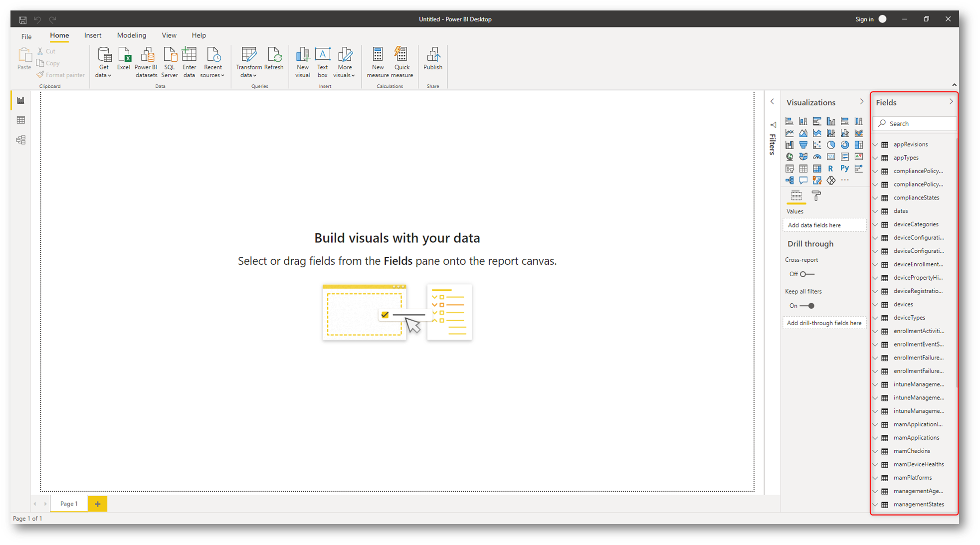The height and width of the screenshot is (545, 980).
Task: Select the scatter chart visual
Action: [x=817, y=145]
